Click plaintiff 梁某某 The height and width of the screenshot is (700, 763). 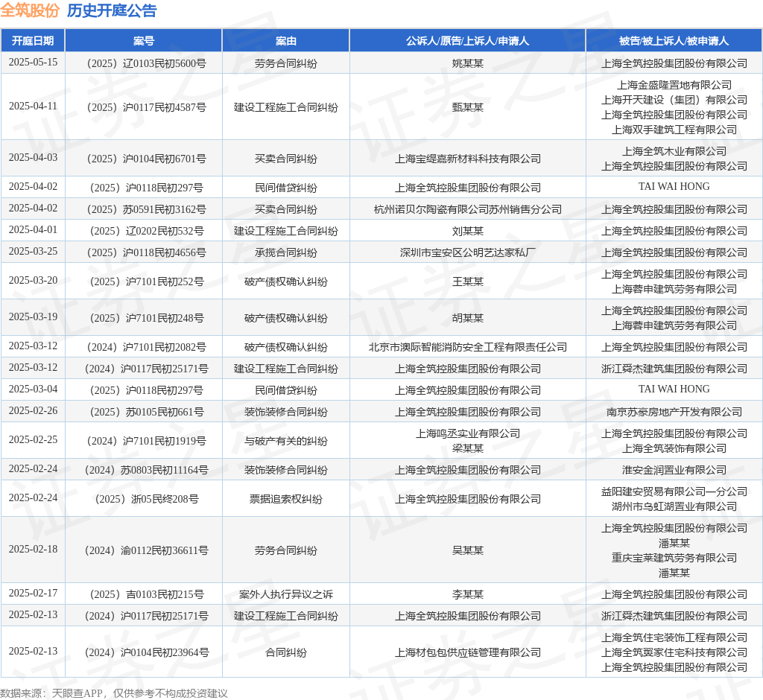tap(468, 448)
